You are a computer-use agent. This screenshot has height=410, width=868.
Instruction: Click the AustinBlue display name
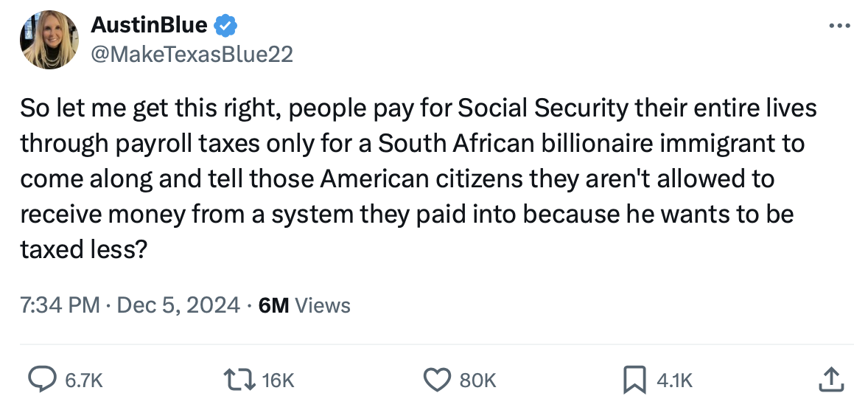click(x=149, y=27)
